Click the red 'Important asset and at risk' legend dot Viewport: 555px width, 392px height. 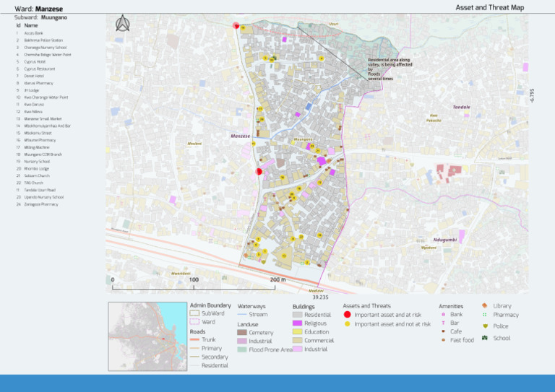point(347,314)
